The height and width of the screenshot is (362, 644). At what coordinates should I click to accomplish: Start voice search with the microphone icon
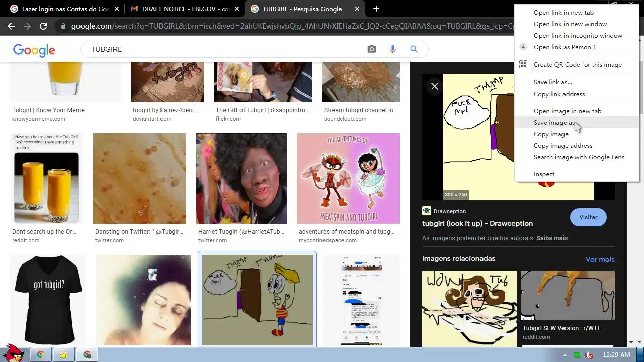(393, 49)
